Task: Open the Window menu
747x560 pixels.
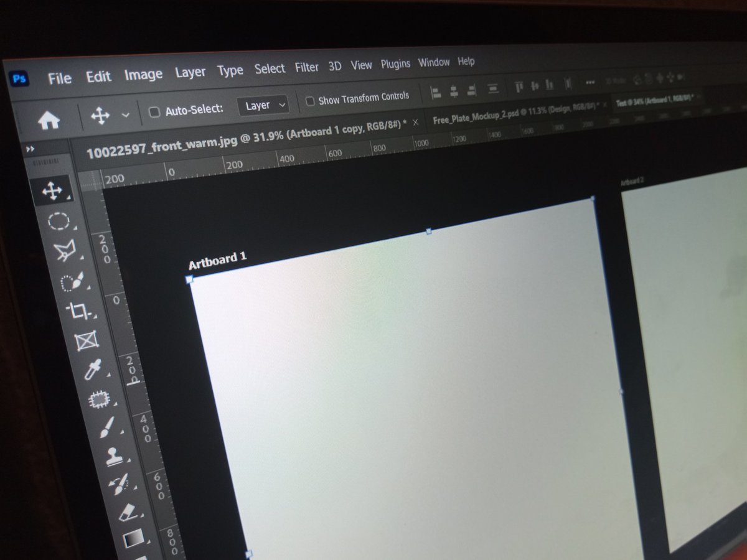Action: pyautogui.click(x=434, y=62)
